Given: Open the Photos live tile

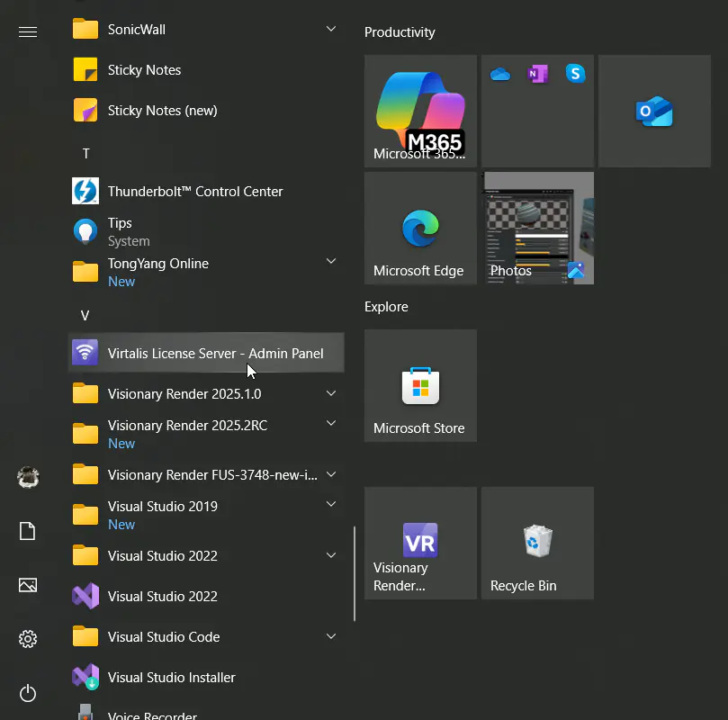Looking at the screenshot, I should tap(537, 228).
